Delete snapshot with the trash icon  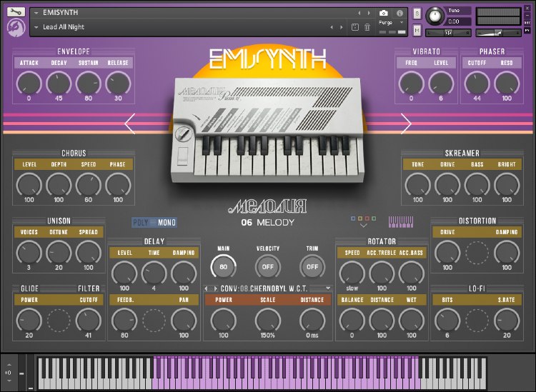367,27
